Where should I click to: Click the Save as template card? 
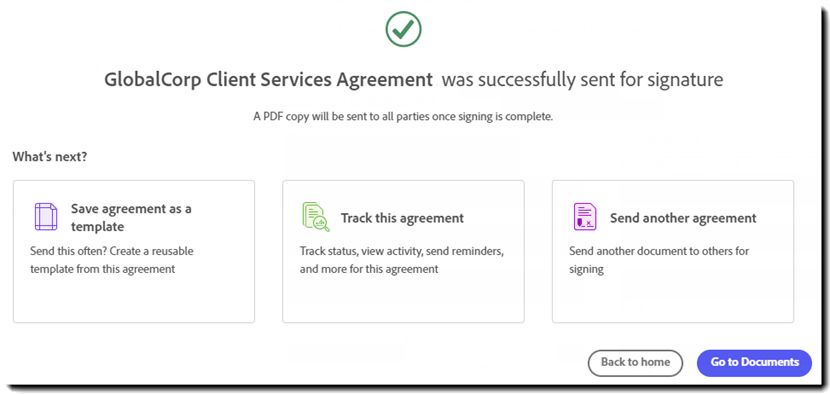pos(134,251)
